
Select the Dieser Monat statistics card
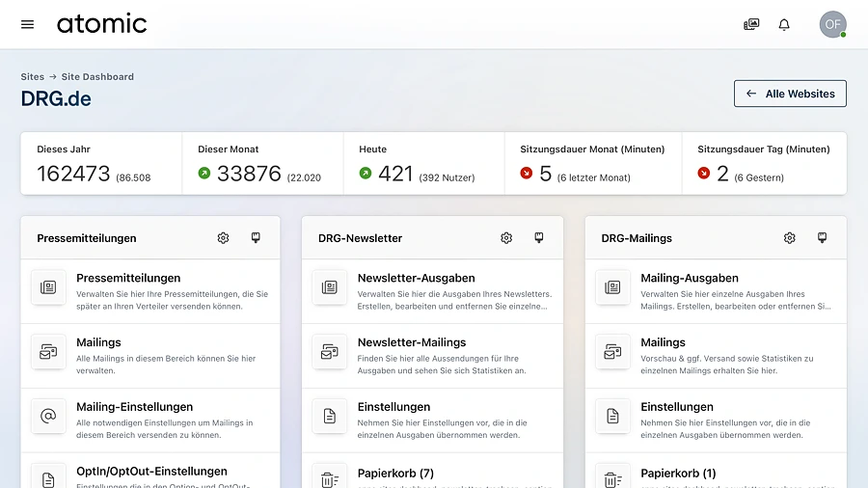tap(262, 163)
